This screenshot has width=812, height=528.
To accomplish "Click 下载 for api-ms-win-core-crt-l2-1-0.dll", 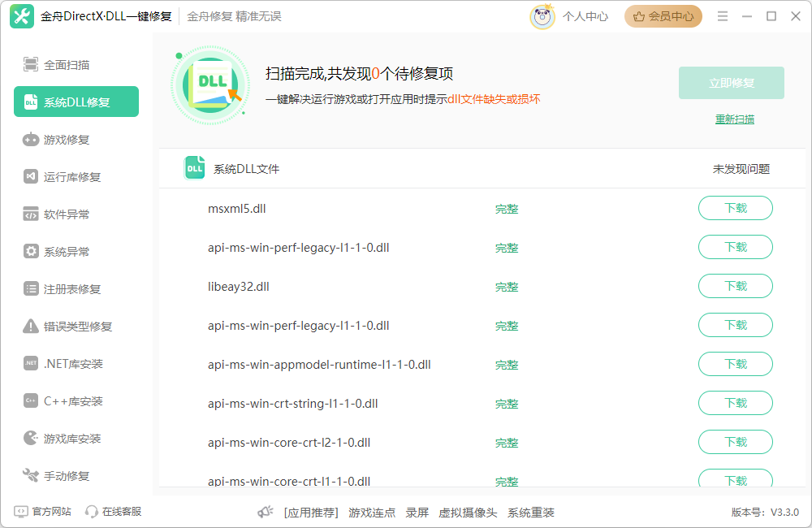I will click(x=736, y=442).
